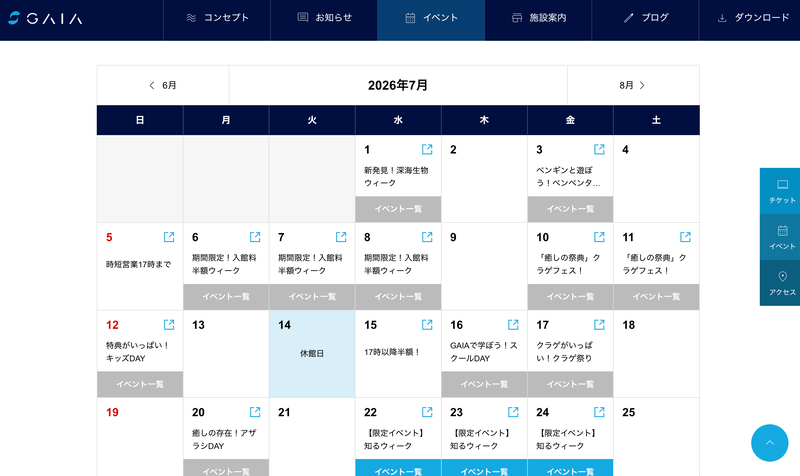Click イベント一覧 button under July 1
Screen dimensions: 800x476
click(398, 209)
